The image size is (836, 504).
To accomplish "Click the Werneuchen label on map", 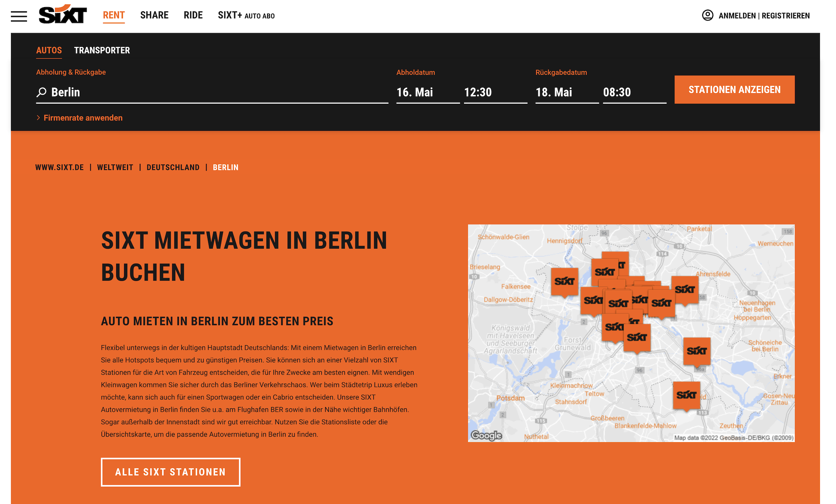I will (775, 244).
